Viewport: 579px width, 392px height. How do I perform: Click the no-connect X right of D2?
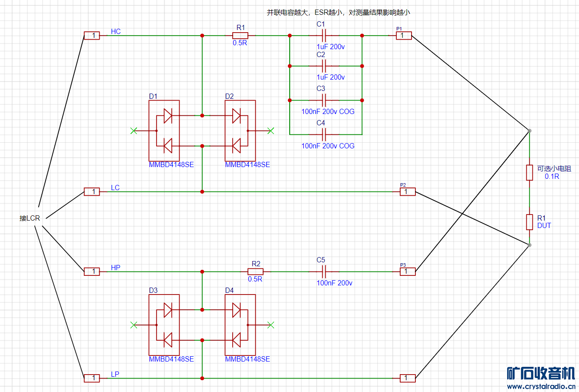point(271,131)
